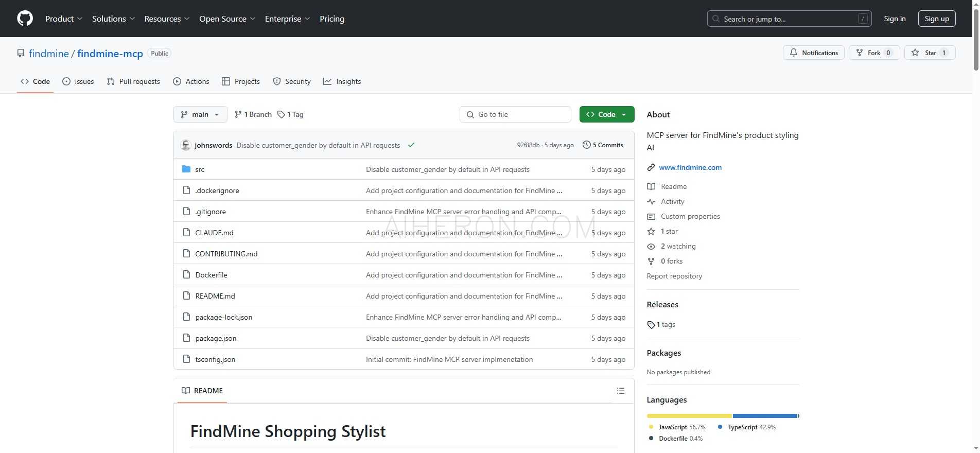Image resolution: width=980 pixels, height=453 pixels.
Task: Open the main branch selector dropdown
Action: pos(200,114)
